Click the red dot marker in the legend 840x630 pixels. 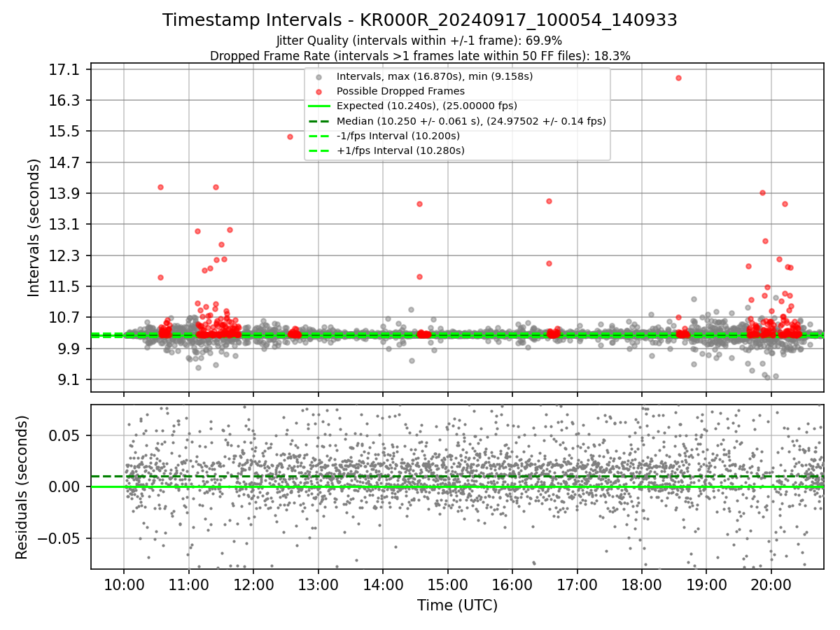[319, 91]
